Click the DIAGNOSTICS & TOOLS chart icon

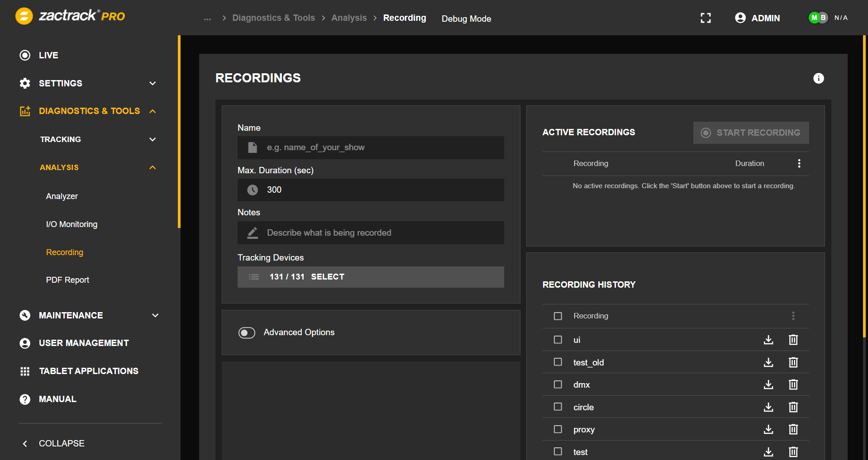point(25,111)
